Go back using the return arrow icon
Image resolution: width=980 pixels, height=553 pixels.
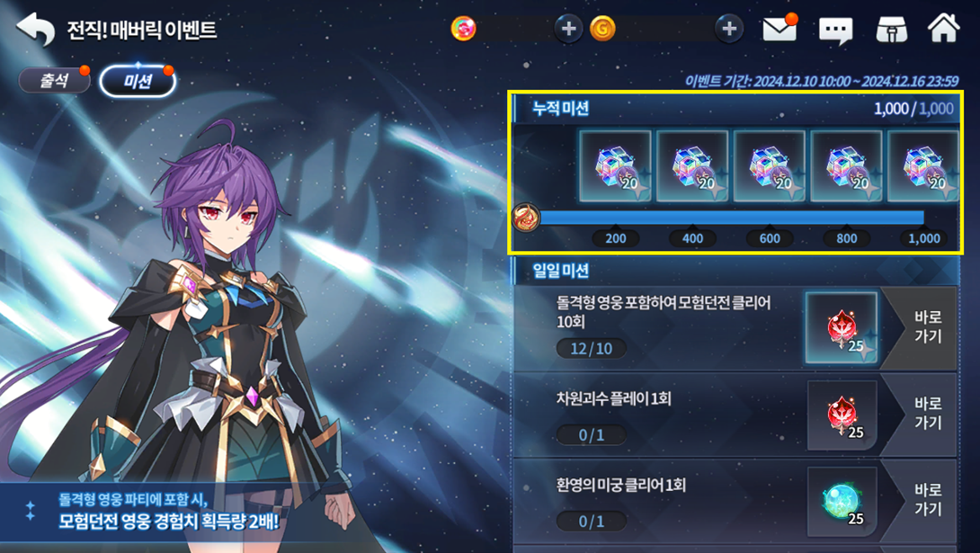(35, 30)
